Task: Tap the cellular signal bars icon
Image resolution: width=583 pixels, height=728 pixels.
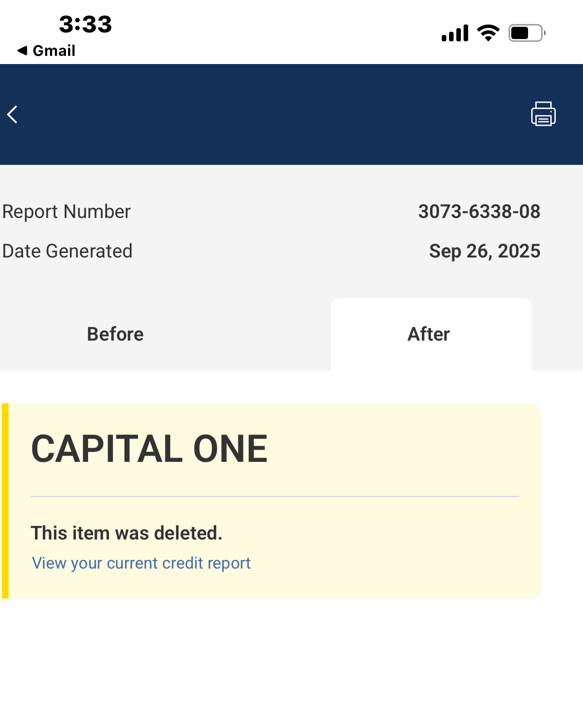Action: 455,34
